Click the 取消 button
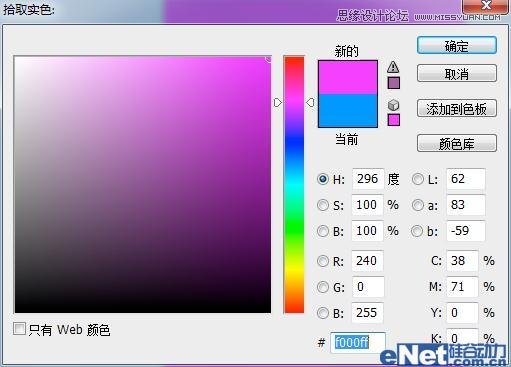This screenshot has height=367, width=511. pyautogui.click(x=457, y=73)
